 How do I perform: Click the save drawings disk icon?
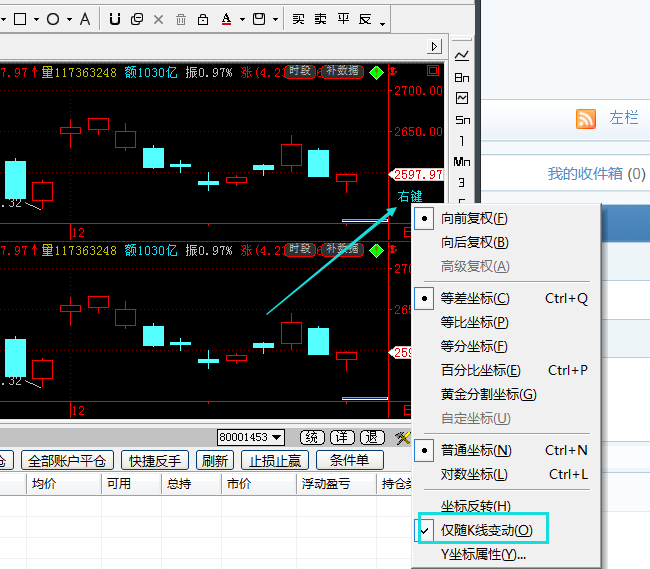pos(259,19)
